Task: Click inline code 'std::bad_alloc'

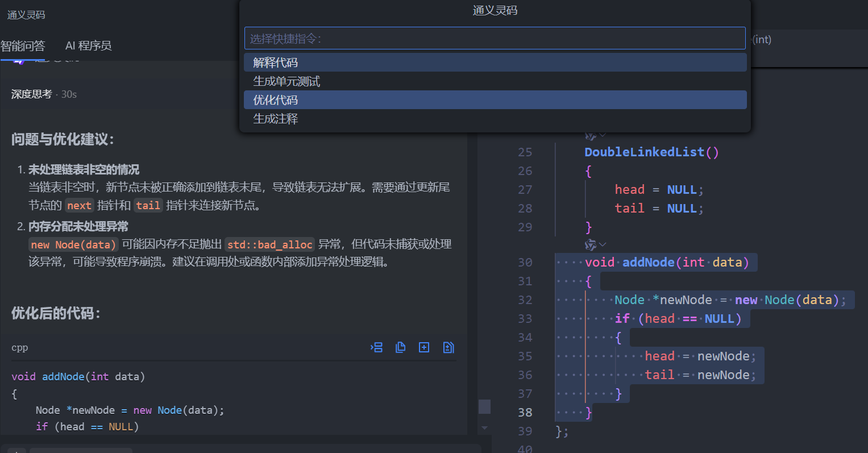Action: 270,244
